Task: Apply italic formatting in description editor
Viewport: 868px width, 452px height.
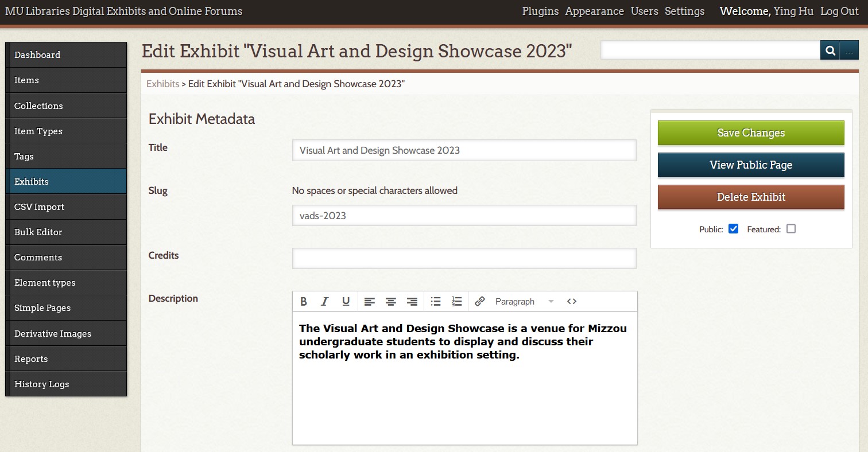Action: [x=324, y=302]
